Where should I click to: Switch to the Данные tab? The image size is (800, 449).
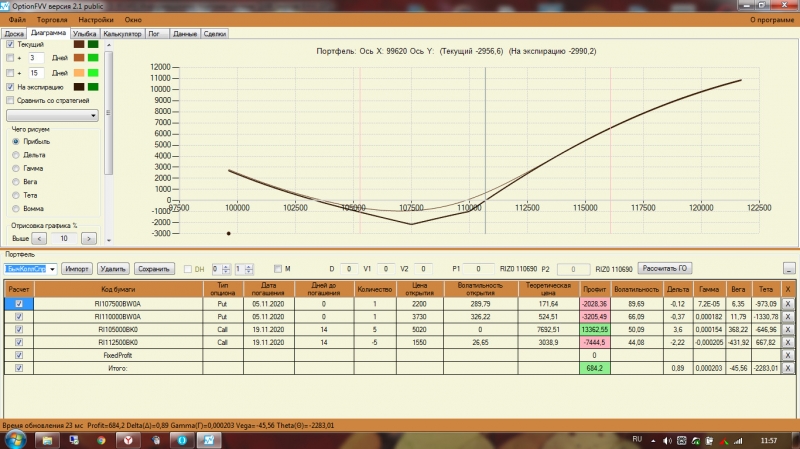185,34
